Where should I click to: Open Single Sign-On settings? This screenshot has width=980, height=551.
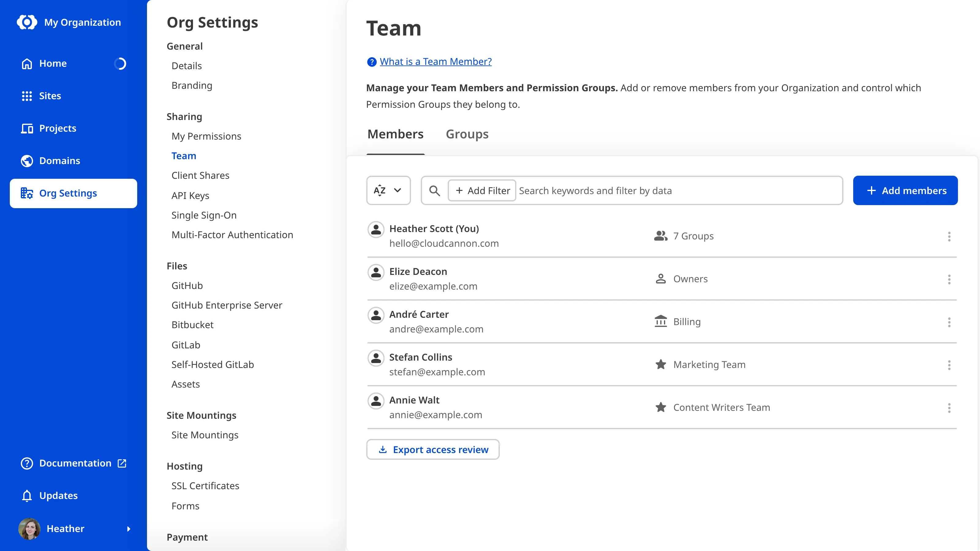(204, 215)
